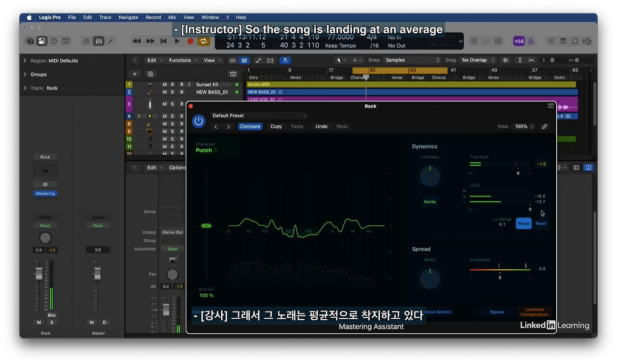Image resolution: width=617 pixels, height=364 pixels.
Task: Open the media Browsers icon
Action: click(x=587, y=41)
